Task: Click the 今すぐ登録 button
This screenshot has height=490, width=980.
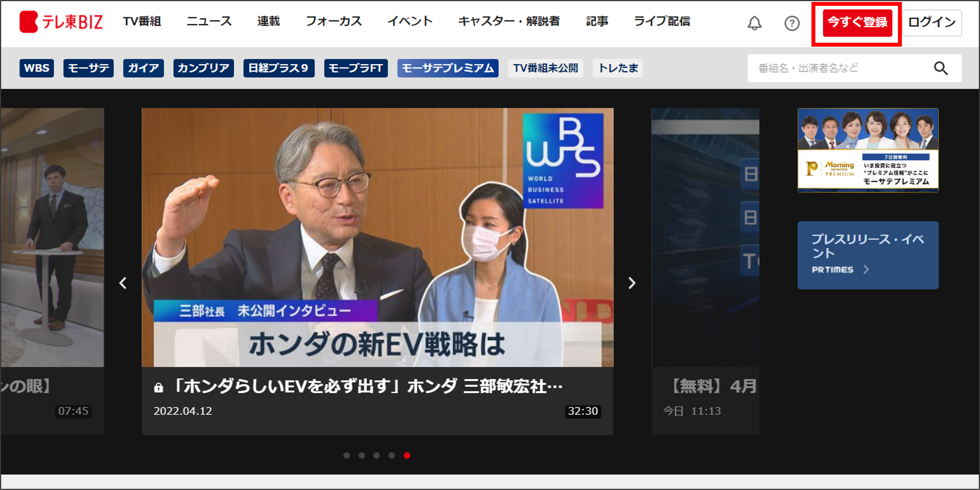Action: tap(857, 23)
